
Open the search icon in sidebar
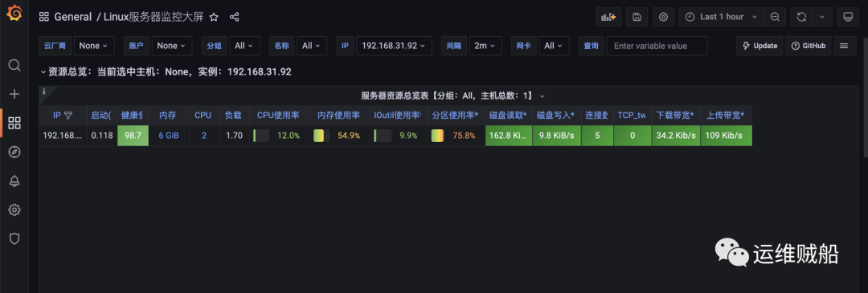click(14, 65)
